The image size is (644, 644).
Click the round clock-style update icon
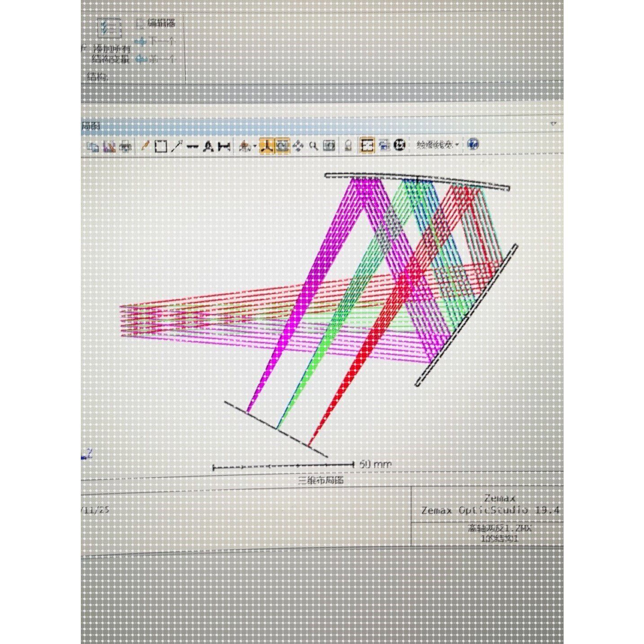click(400, 145)
